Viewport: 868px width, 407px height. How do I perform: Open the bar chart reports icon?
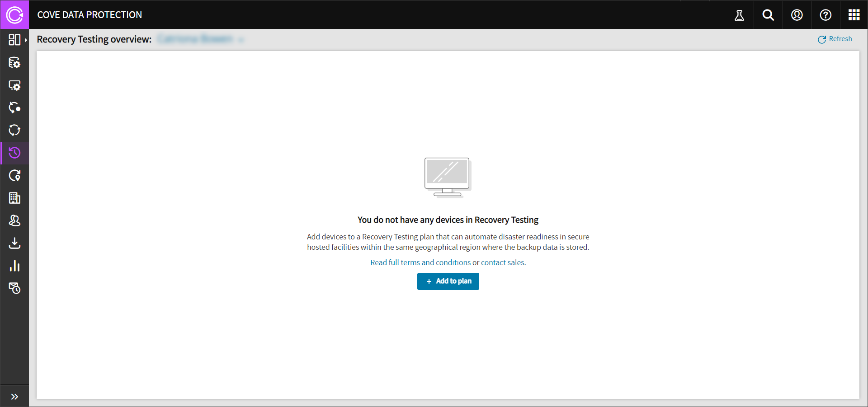pos(14,266)
